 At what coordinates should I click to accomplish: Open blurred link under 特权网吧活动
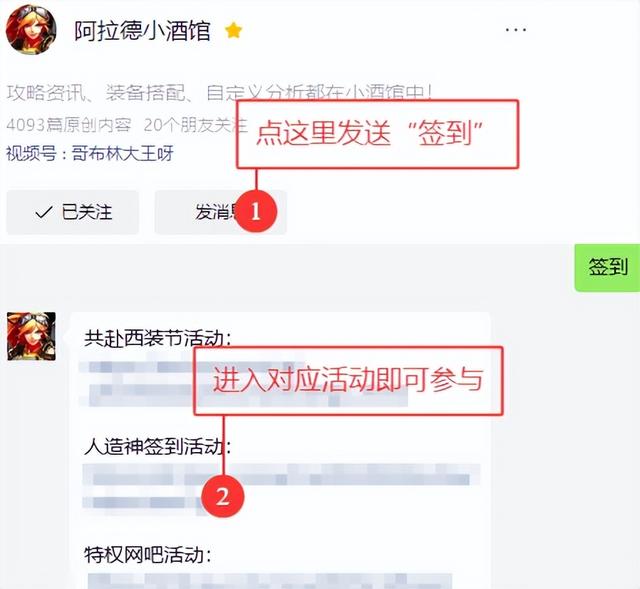pyautogui.click(x=269, y=581)
